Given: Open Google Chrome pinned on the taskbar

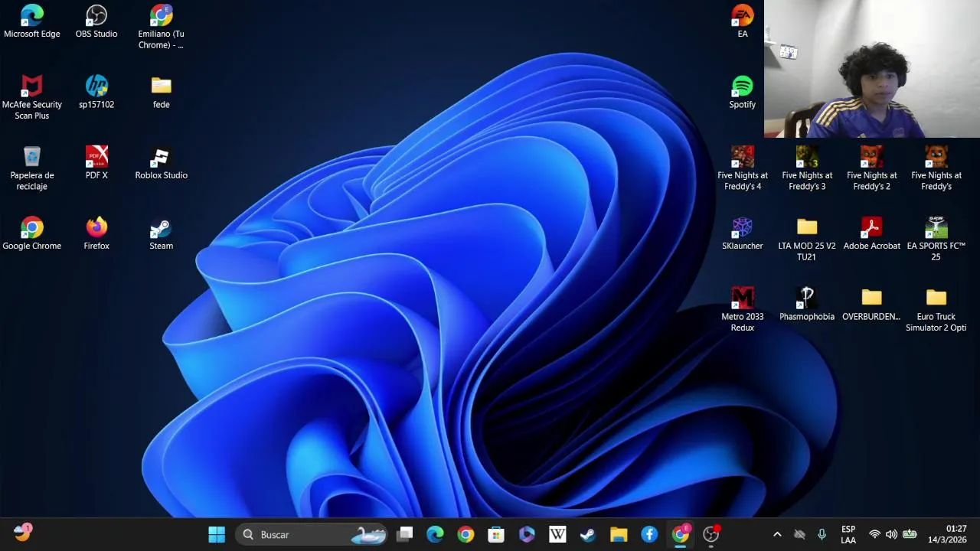Looking at the screenshot, I should pos(465,534).
